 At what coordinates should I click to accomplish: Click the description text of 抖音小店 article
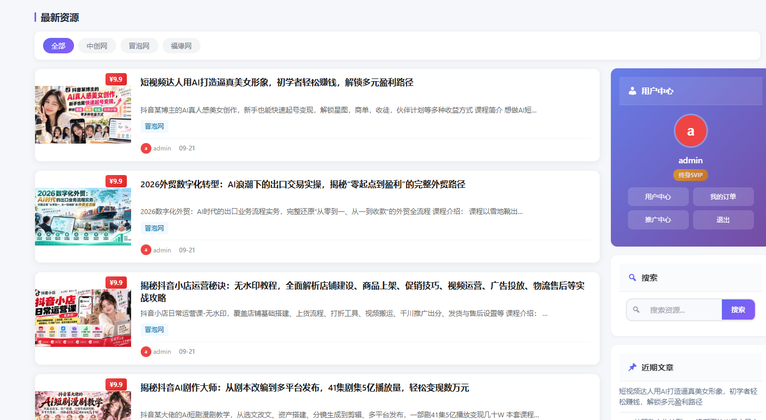tap(344, 314)
